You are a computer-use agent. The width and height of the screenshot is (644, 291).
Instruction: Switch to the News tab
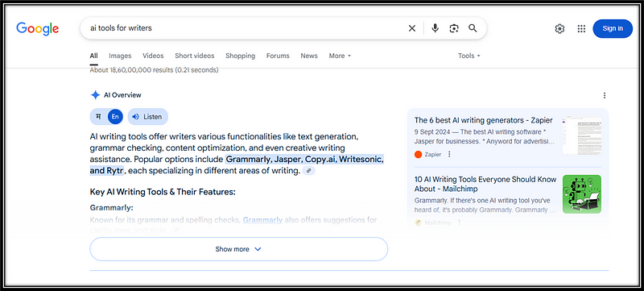pyautogui.click(x=309, y=56)
